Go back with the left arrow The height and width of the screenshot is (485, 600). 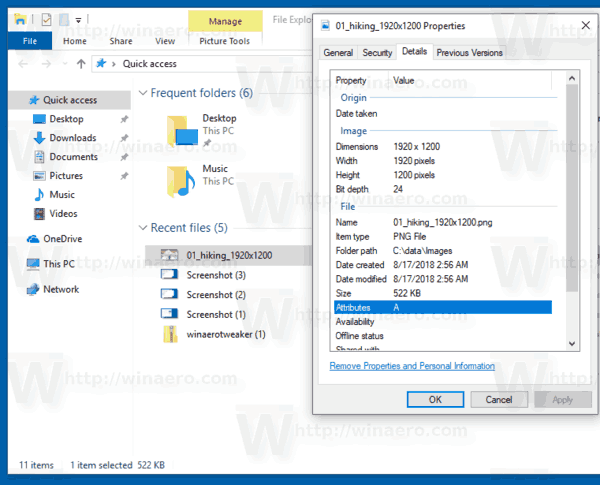point(23,64)
